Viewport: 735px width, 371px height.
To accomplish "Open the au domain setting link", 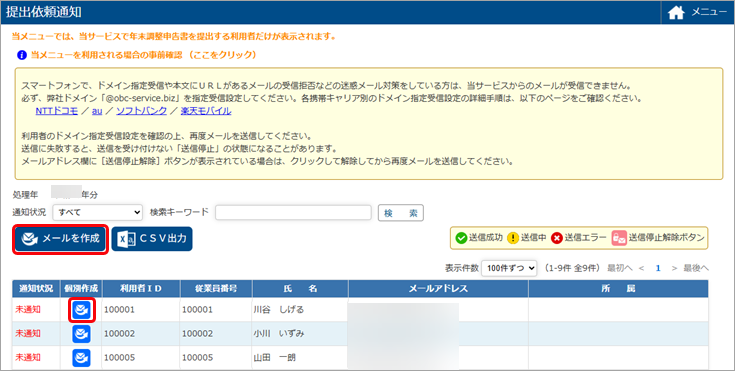I will [x=97, y=111].
